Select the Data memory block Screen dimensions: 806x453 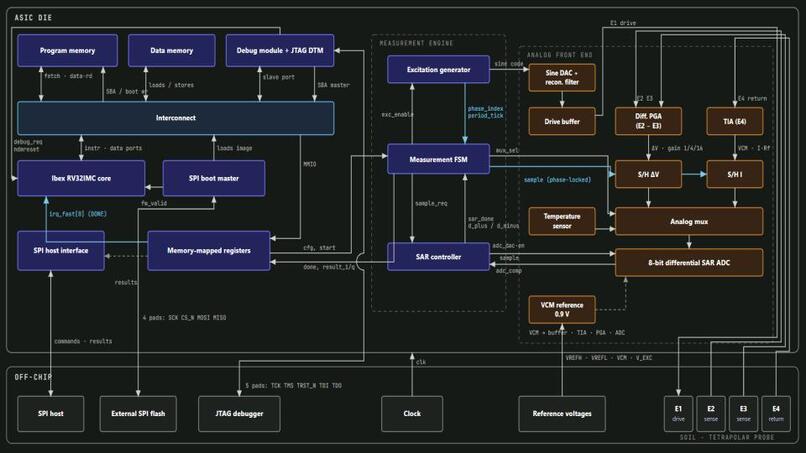point(172,50)
